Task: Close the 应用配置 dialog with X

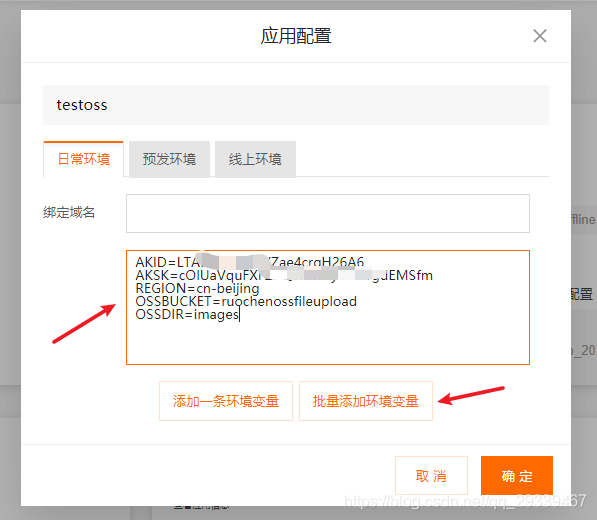Action: click(x=540, y=36)
